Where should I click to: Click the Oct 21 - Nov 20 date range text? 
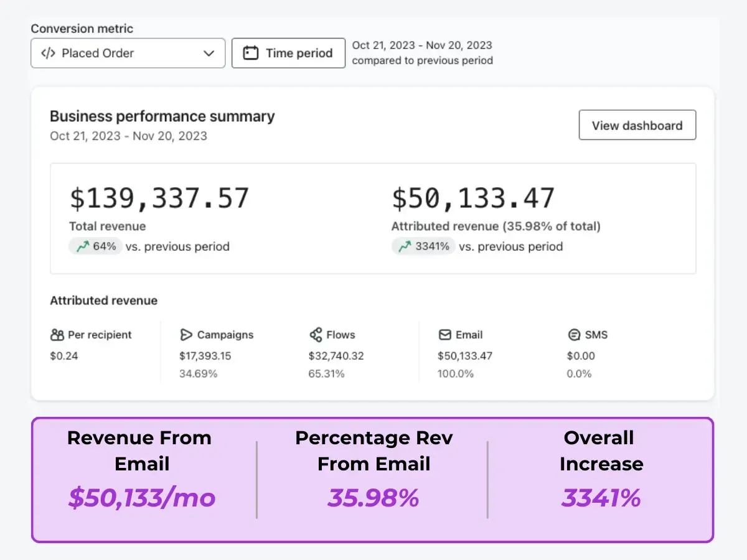pyautogui.click(x=421, y=45)
